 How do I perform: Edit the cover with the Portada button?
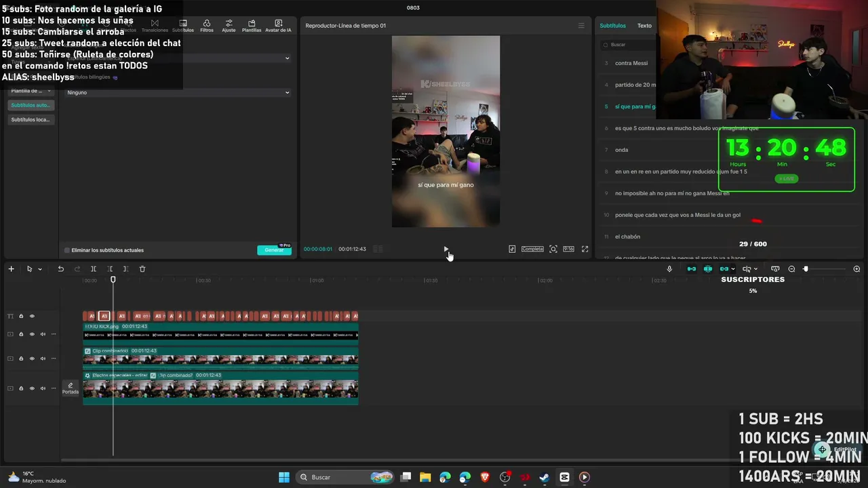tap(71, 388)
